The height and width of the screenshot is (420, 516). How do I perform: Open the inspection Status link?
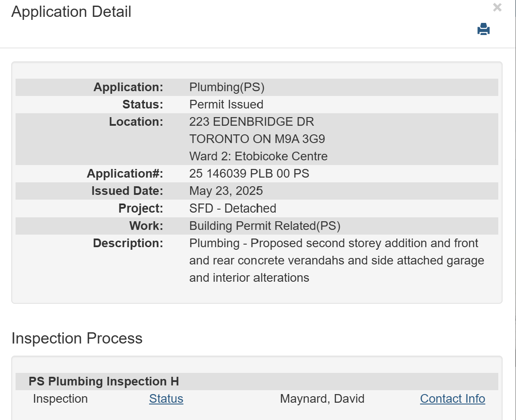pos(166,399)
